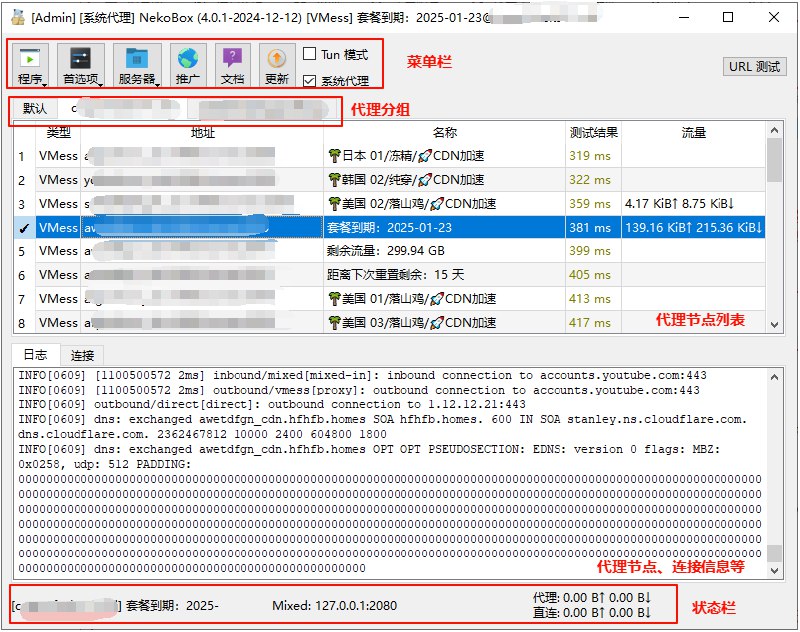Click the 更新 update icon

click(276, 58)
